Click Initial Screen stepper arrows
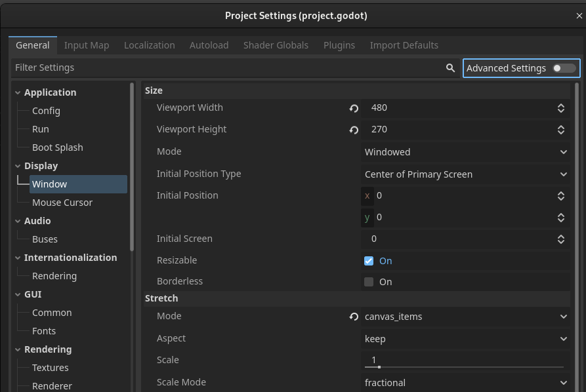The height and width of the screenshot is (392, 586). click(x=560, y=239)
